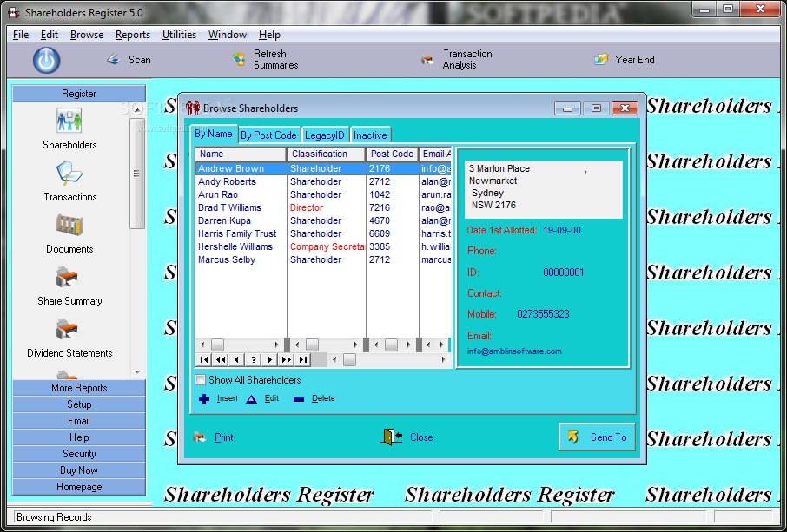Viewport: 787px width, 532px height.
Task: Click the Print printer icon
Action: 200,437
